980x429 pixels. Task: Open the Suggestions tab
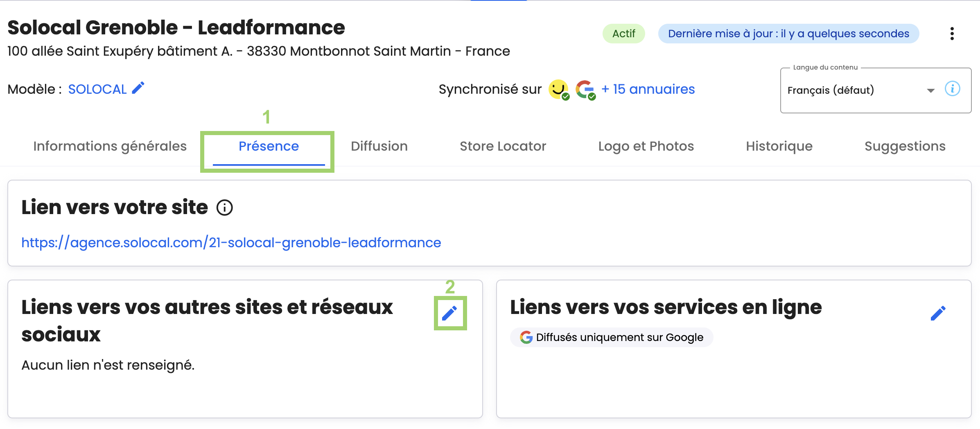coord(905,146)
